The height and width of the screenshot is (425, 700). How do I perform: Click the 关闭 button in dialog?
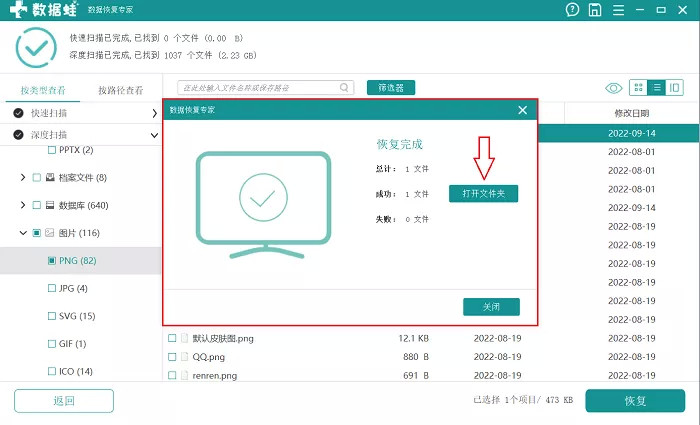491,307
